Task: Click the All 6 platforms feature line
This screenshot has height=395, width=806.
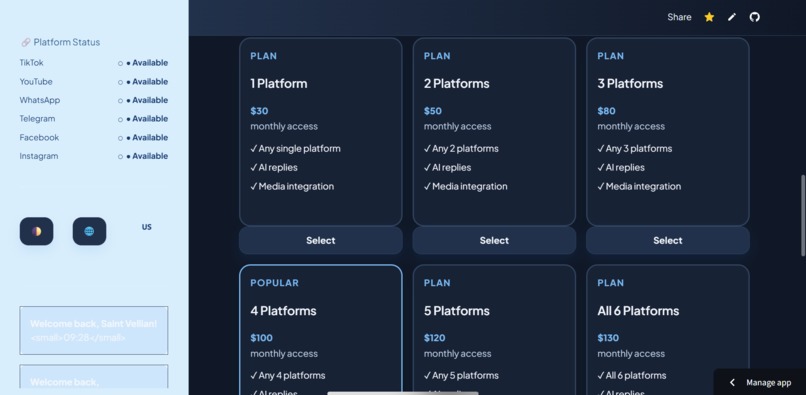Action: point(632,375)
